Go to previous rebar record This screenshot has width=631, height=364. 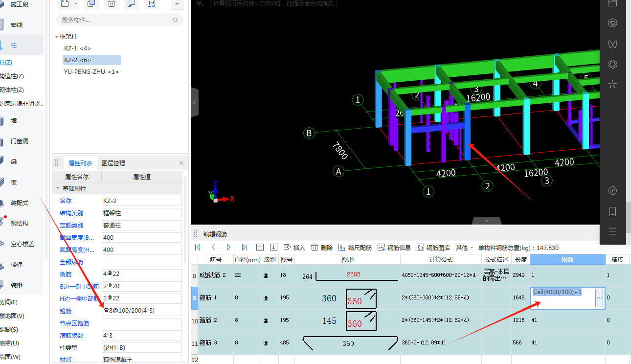pyautogui.click(x=213, y=248)
